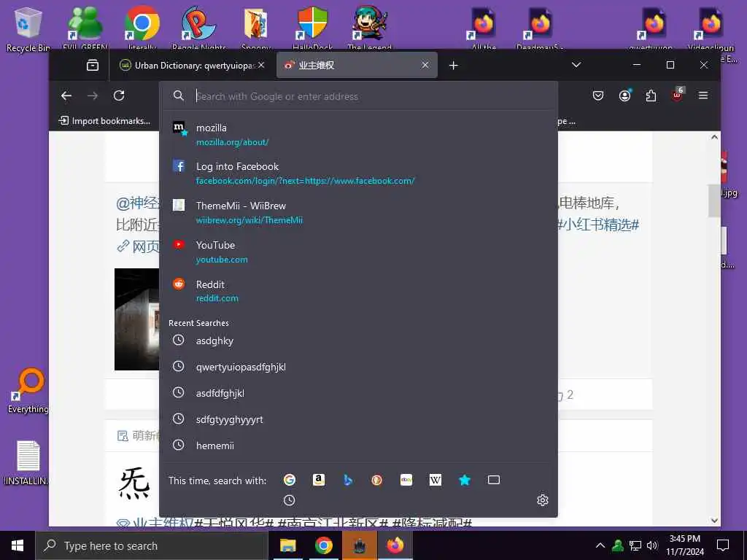Open the Firefox View icon left of tabs
The height and width of the screenshot is (560, 747).
click(93, 65)
